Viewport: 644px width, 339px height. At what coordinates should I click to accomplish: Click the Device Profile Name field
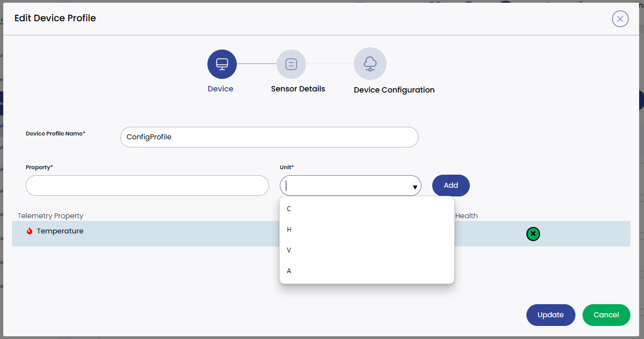click(x=269, y=137)
